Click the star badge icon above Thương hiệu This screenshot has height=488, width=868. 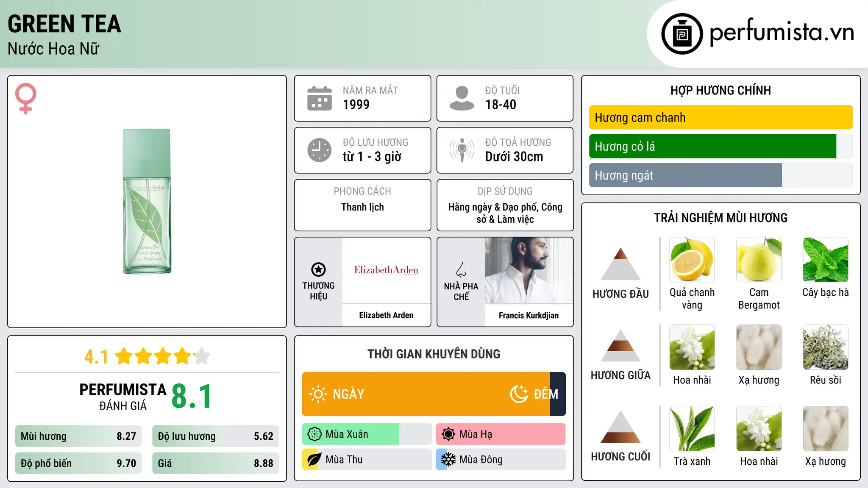pyautogui.click(x=319, y=269)
